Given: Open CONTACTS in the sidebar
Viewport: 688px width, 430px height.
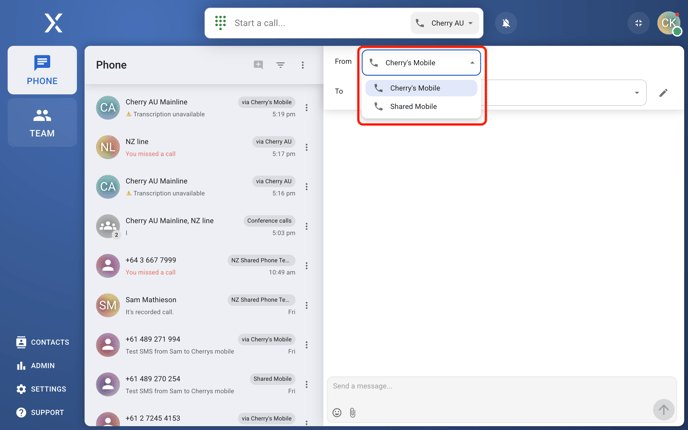Looking at the screenshot, I should [x=43, y=342].
